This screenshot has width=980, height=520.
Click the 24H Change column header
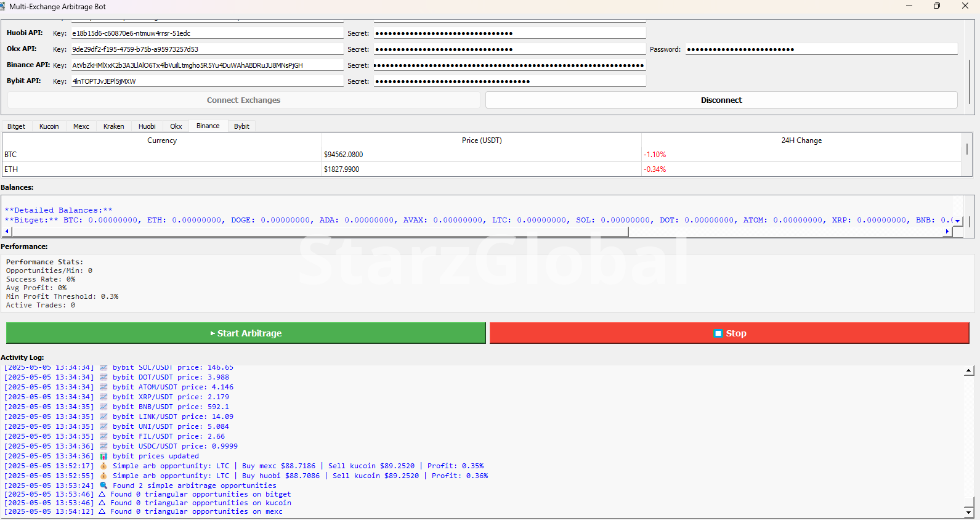pyautogui.click(x=801, y=140)
